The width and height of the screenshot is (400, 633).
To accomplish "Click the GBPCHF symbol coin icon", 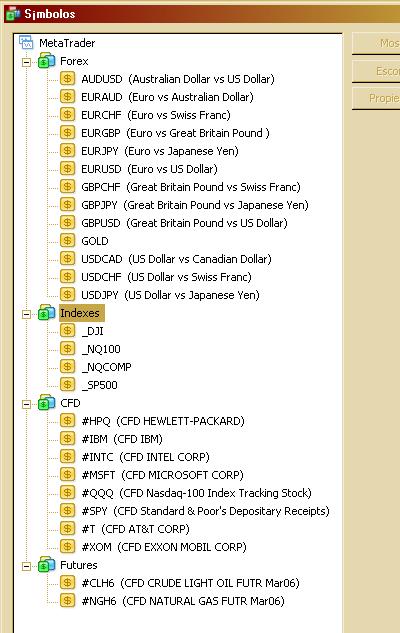I will click(x=67, y=187).
